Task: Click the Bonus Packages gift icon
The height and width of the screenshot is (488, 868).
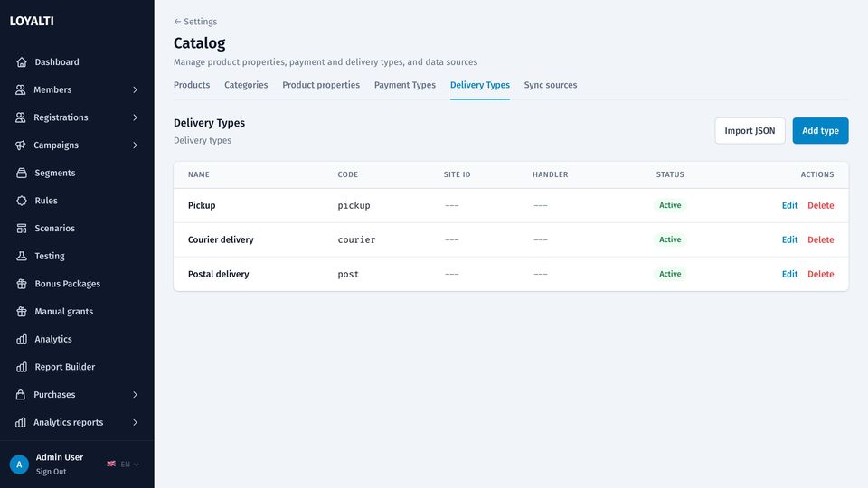Action: pos(22,283)
